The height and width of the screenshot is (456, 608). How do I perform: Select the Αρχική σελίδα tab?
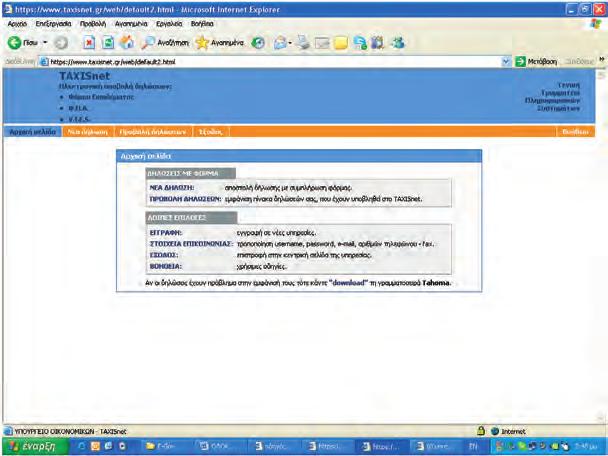pyautogui.click(x=33, y=132)
